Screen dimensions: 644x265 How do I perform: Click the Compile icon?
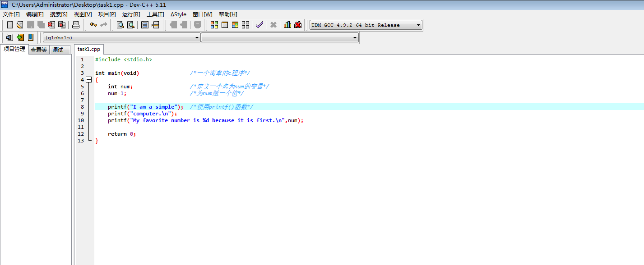[214, 25]
